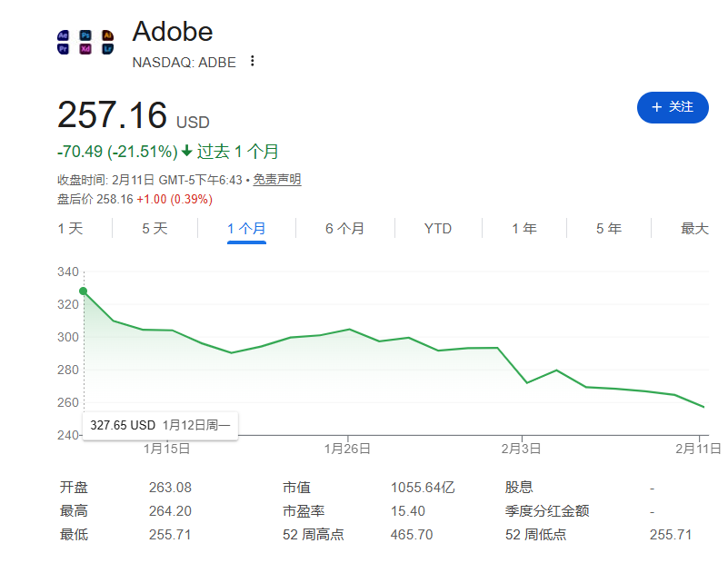The width and height of the screenshot is (728, 563).
Task: Switch chart to 6 个月 range
Action: 344,229
